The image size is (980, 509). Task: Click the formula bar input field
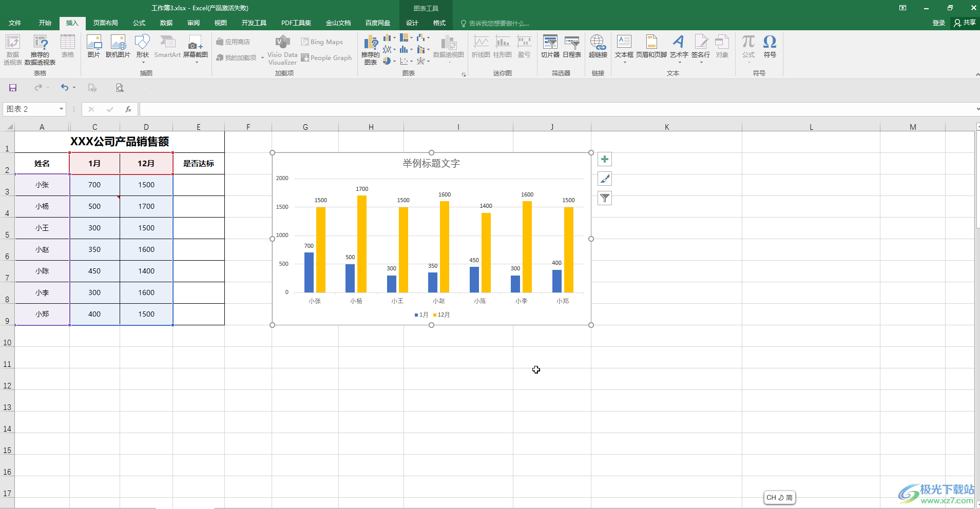click(557, 109)
